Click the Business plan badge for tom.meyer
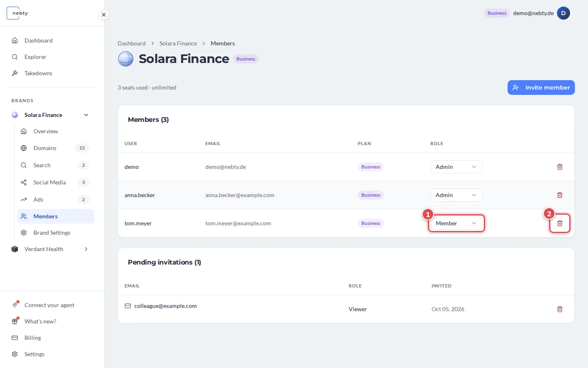 tap(371, 223)
